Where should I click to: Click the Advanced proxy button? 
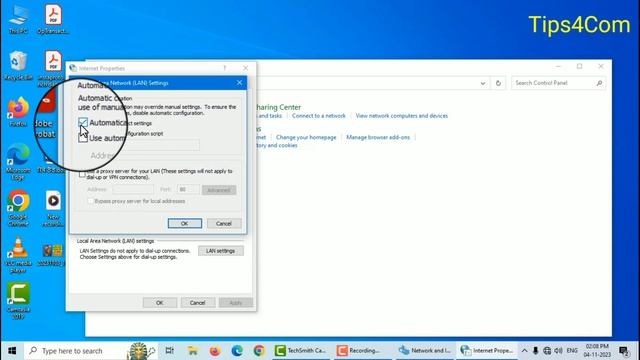point(219,190)
